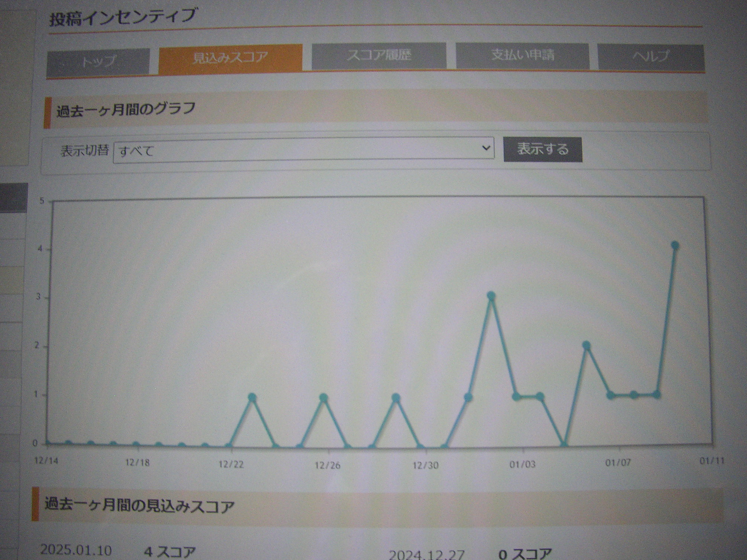747x560 pixels.
Task: Click the peak data point at value 3
Action: [x=491, y=296]
